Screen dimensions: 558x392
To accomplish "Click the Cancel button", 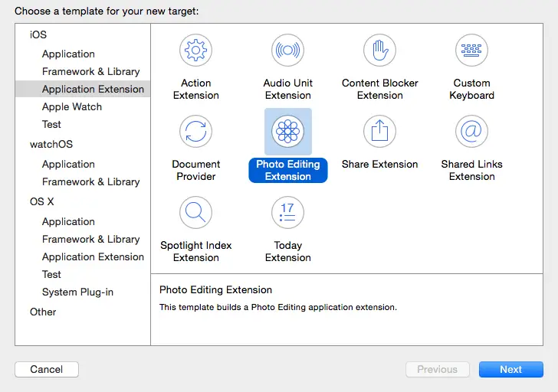I will (x=47, y=370).
